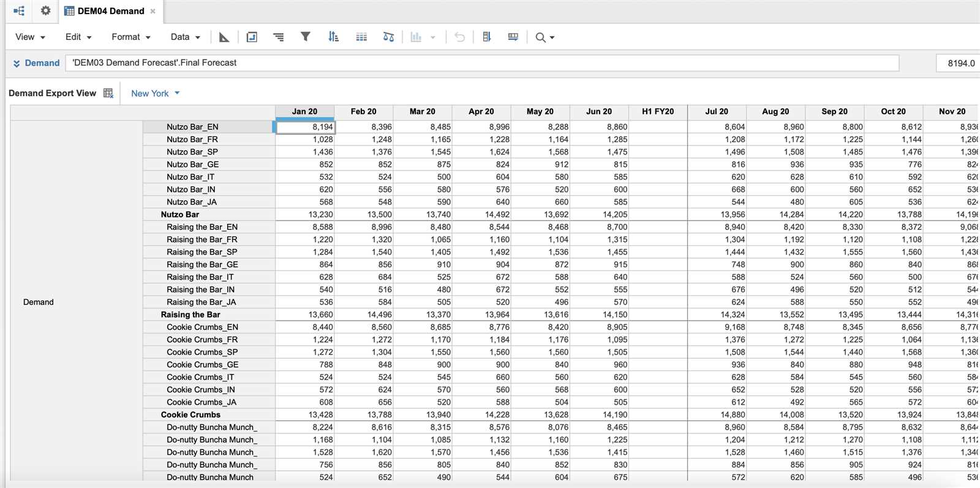Viewport: 980px width, 488px height.
Task: Select the Cookie Crumbs_SP row header
Action: click(x=209, y=352)
